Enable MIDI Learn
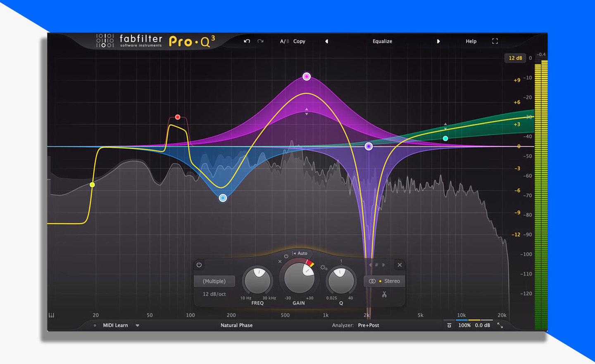This screenshot has width=595, height=364. [115, 325]
